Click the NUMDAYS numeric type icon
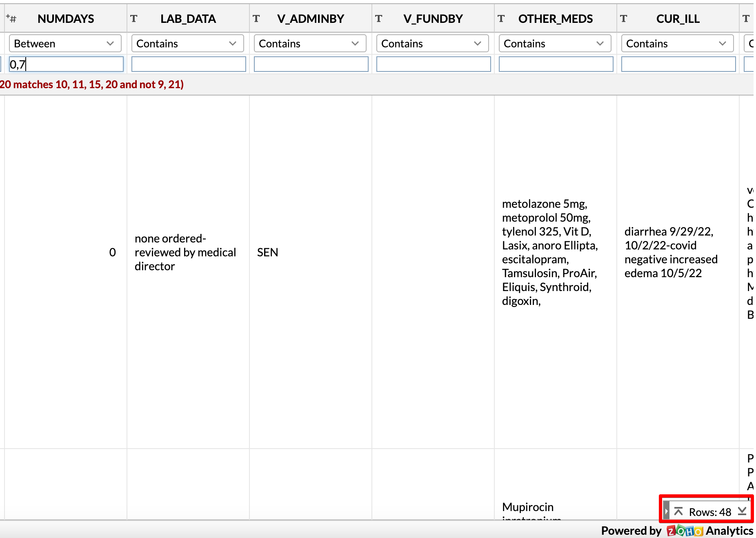The width and height of the screenshot is (756, 538). click(11, 18)
